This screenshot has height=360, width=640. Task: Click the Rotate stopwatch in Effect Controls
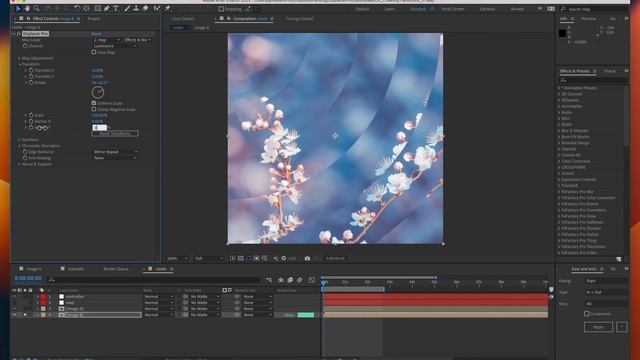(31, 82)
